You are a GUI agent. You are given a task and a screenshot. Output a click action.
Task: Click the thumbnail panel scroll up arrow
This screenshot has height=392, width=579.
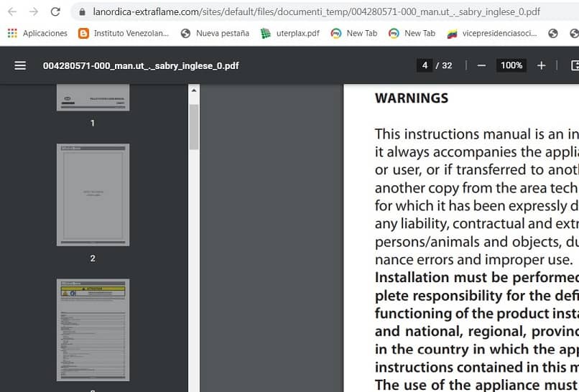(194, 91)
